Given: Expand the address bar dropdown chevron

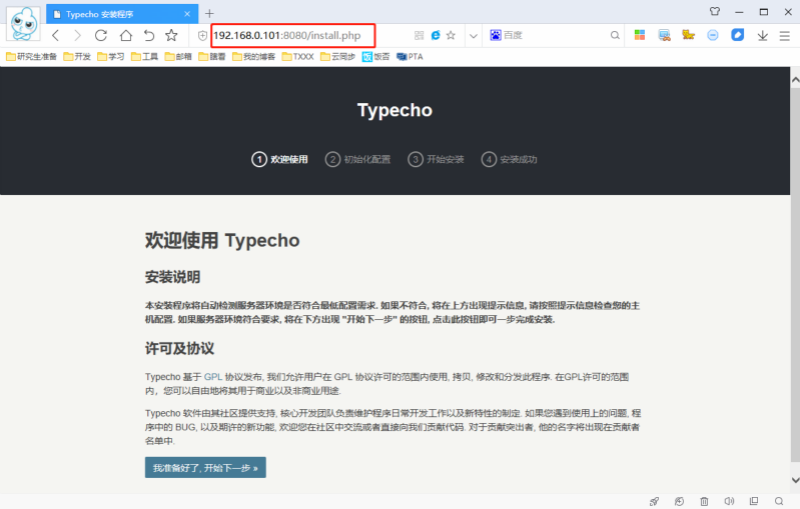Looking at the screenshot, I should [473, 35].
